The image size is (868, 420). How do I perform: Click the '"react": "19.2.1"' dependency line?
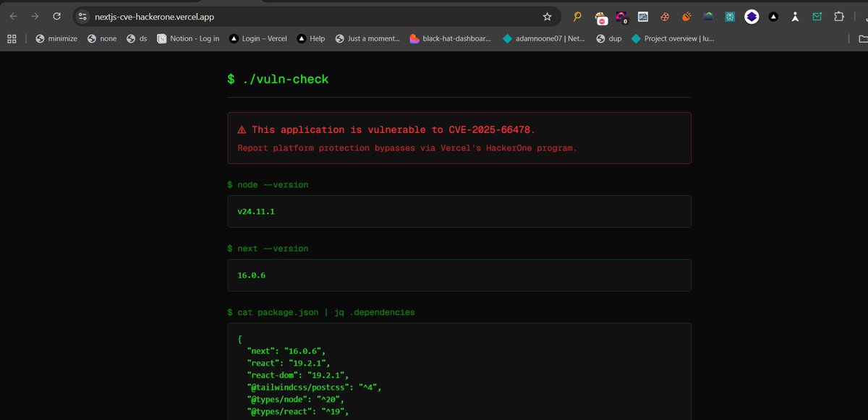(289, 363)
